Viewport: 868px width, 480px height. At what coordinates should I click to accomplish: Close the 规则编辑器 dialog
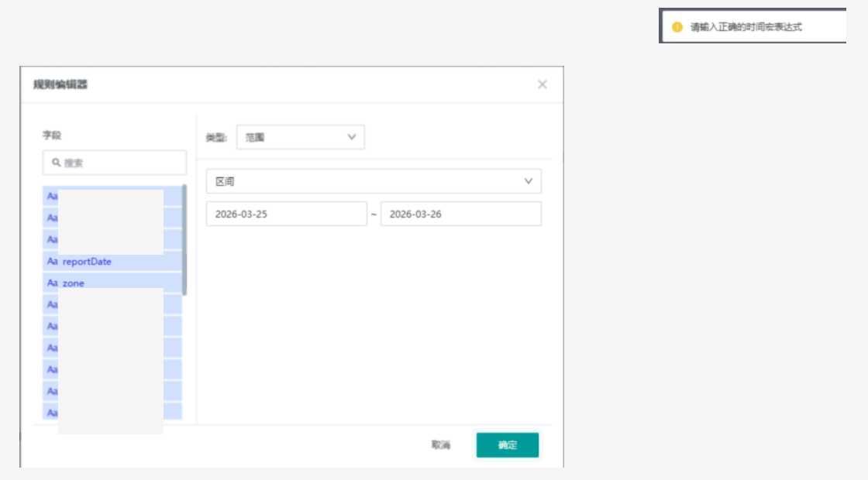(x=542, y=84)
